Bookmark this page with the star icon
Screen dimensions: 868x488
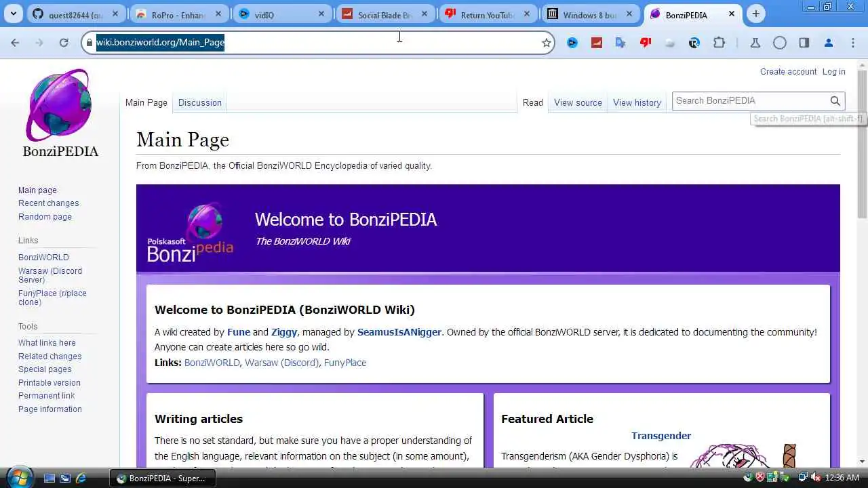(547, 43)
